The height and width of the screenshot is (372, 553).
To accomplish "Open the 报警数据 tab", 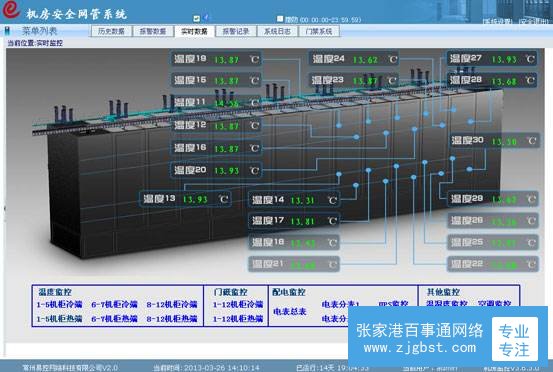I will (x=153, y=31).
